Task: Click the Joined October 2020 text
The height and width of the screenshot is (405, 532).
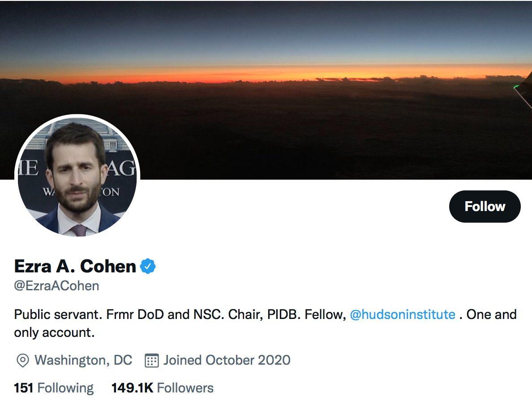Action: [227, 360]
